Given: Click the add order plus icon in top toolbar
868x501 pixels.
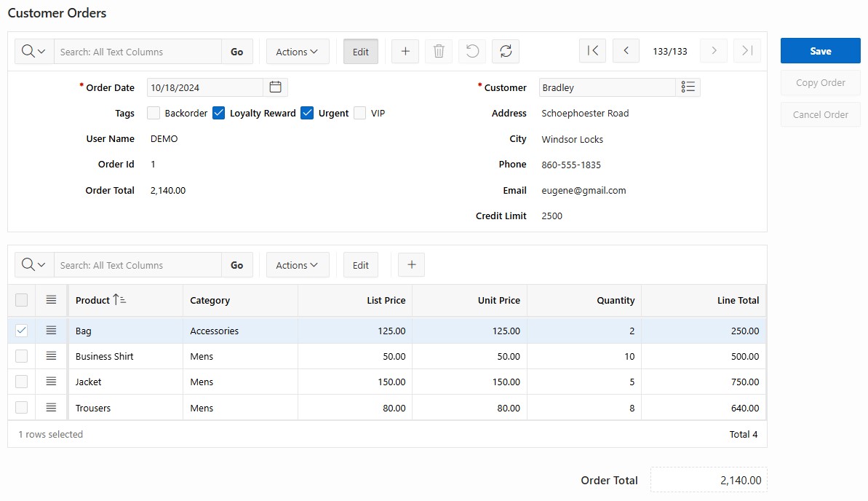Looking at the screenshot, I should click(405, 52).
